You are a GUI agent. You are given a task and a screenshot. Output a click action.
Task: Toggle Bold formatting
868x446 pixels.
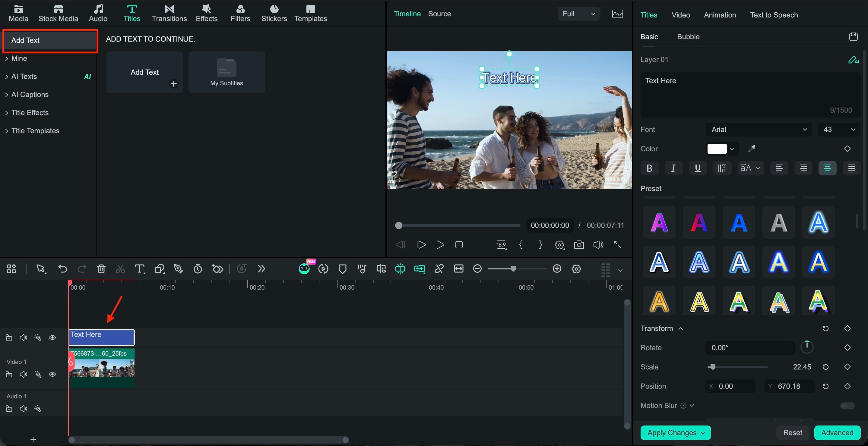[649, 168]
